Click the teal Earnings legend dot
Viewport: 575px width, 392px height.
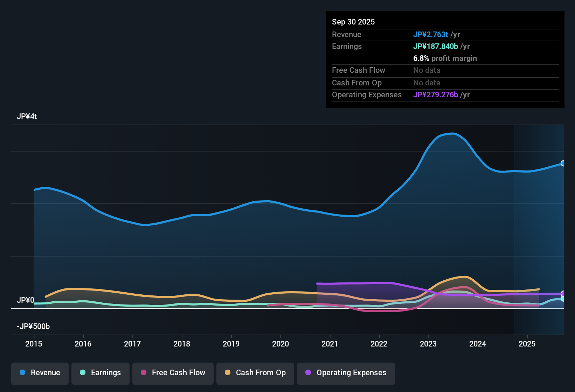tap(83, 373)
